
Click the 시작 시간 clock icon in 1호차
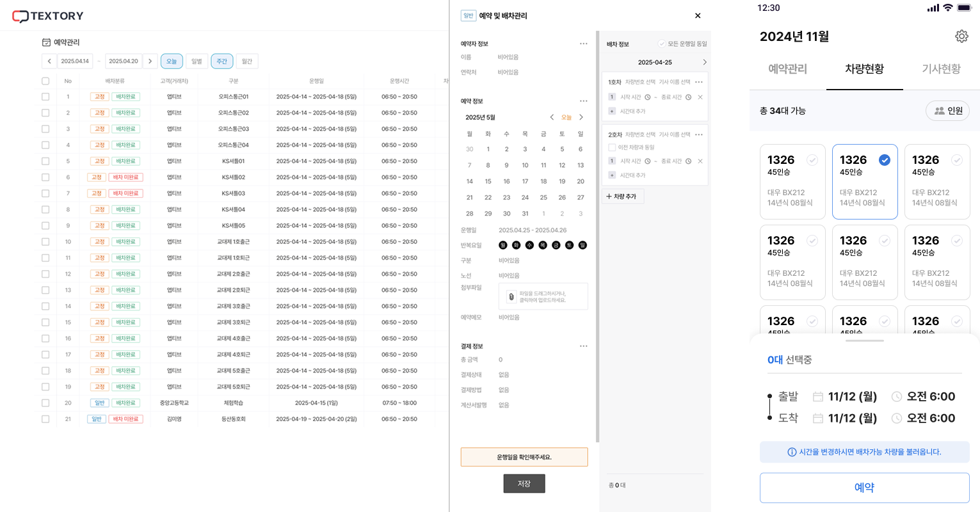[x=648, y=97]
